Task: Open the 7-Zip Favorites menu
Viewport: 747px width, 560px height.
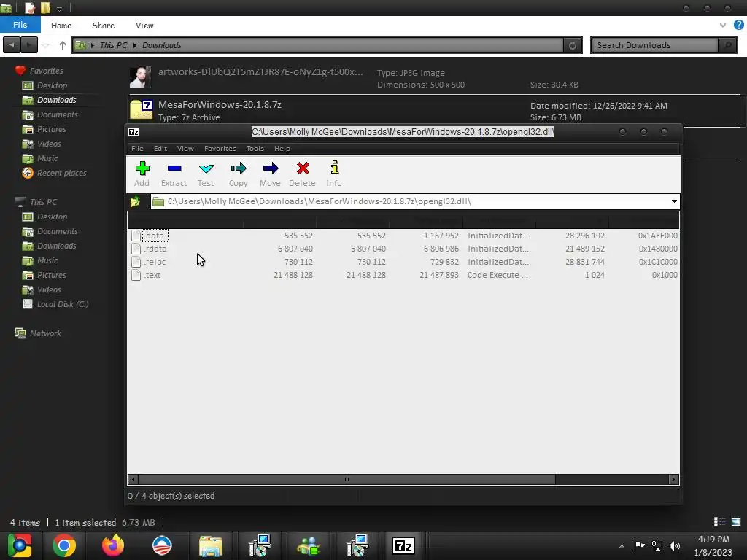Action: 220,149
